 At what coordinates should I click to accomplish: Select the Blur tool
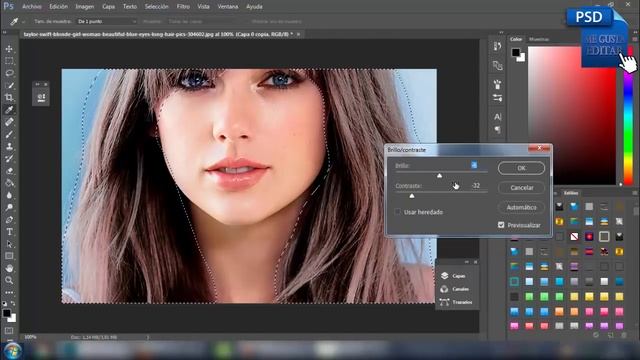[9, 195]
